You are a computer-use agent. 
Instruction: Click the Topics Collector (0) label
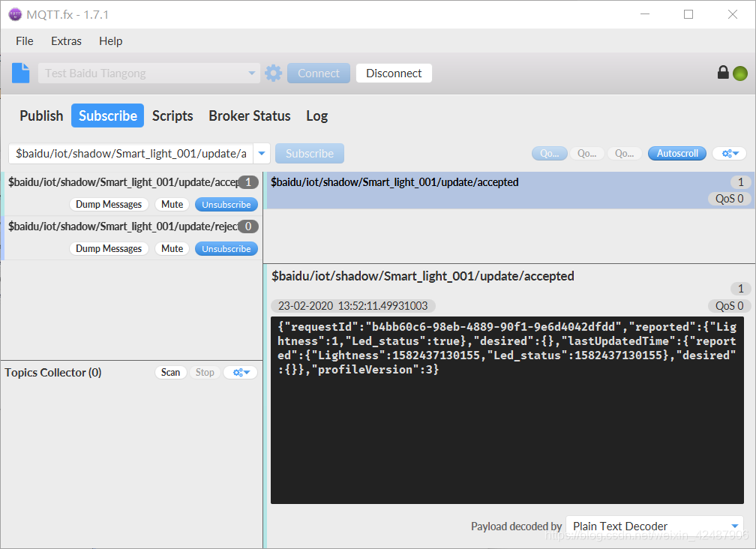(53, 373)
